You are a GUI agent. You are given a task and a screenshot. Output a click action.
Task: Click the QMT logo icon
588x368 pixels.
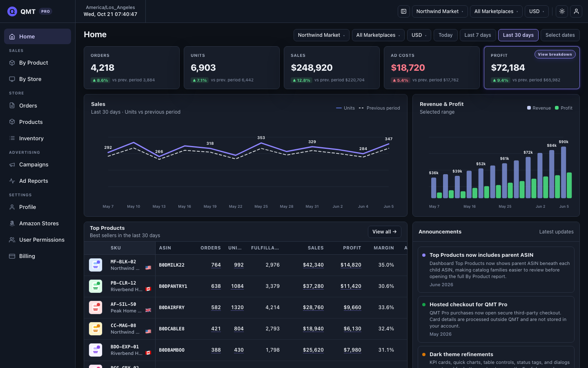coord(12,11)
